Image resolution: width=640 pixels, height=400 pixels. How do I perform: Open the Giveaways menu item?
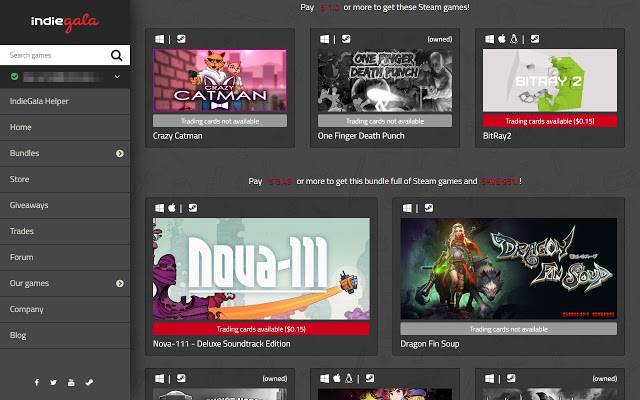pos(65,205)
